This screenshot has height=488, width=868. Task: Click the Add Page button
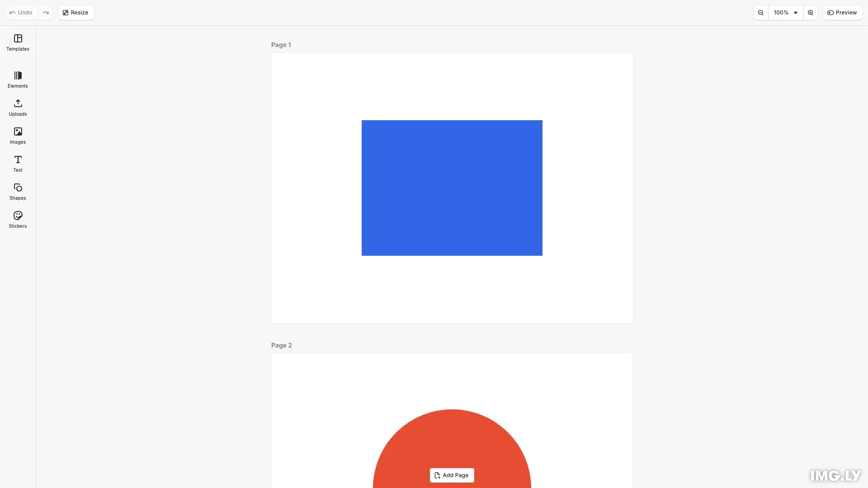tap(452, 475)
